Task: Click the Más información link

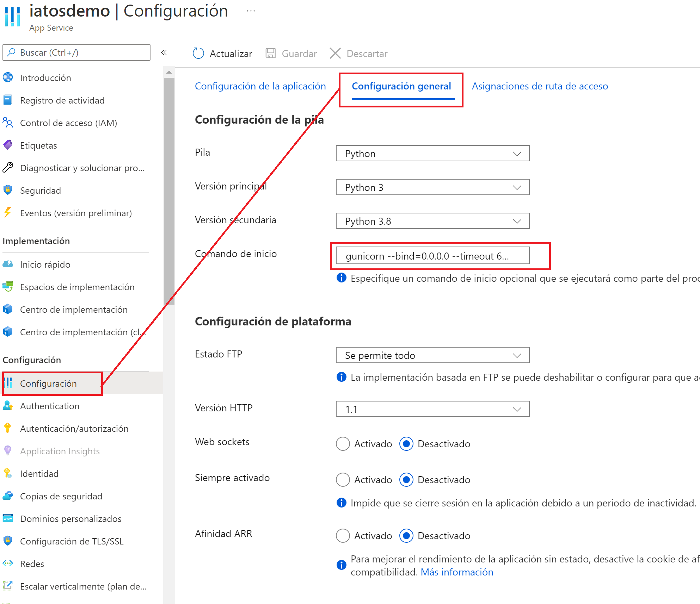Action: (457, 572)
